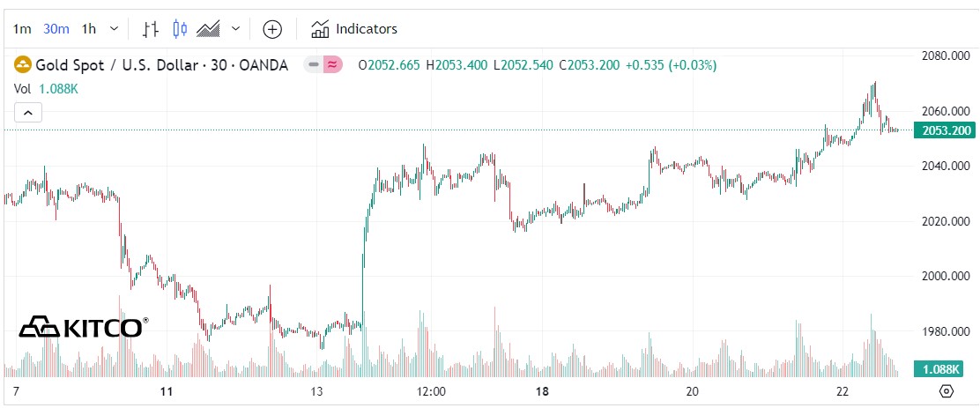Viewport: 980px width, 408px height.
Task: Collapse the indicator legend with the caret
Action: [x=27, y=112]
